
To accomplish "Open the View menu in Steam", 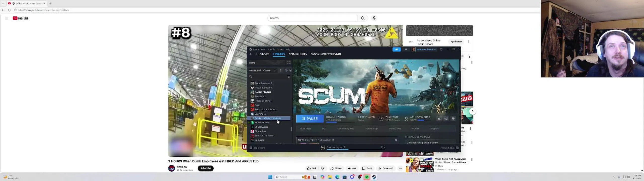I will (x=263, y=49).
